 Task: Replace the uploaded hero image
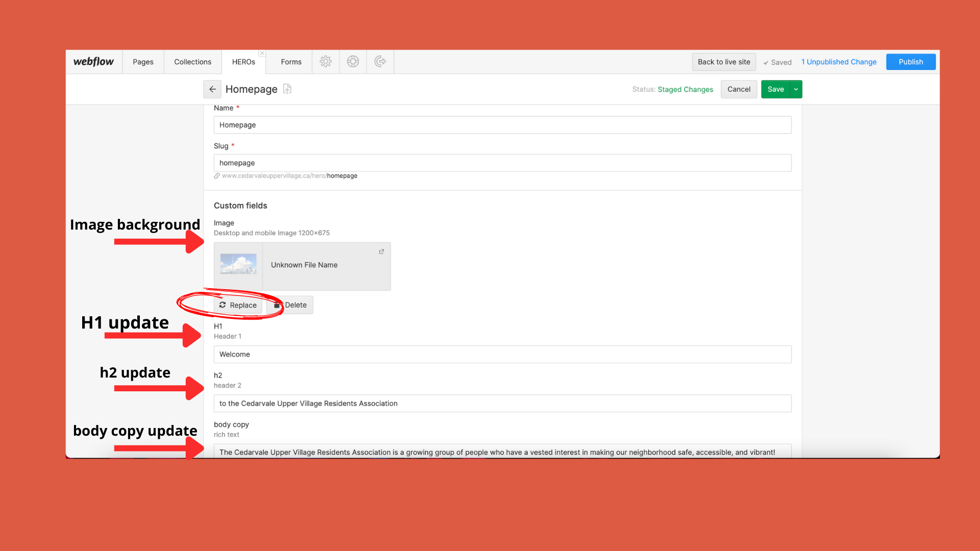click(x=238, y=305)
